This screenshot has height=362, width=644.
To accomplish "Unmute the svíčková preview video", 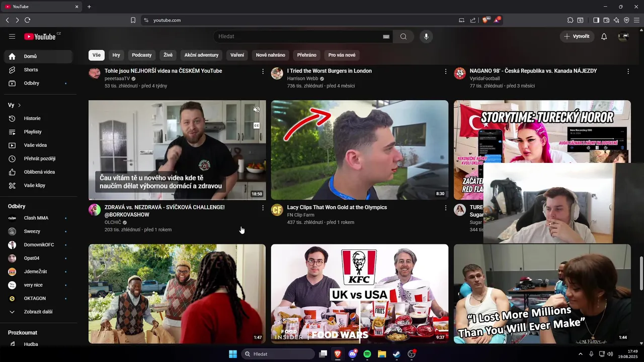I will 256,109.
